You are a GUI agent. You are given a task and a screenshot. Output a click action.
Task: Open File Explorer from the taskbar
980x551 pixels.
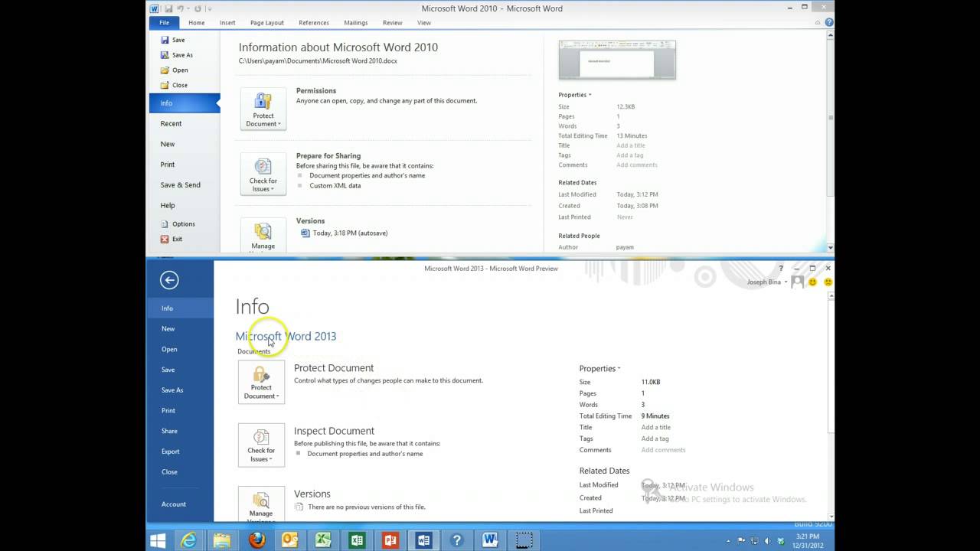[222, 541]
